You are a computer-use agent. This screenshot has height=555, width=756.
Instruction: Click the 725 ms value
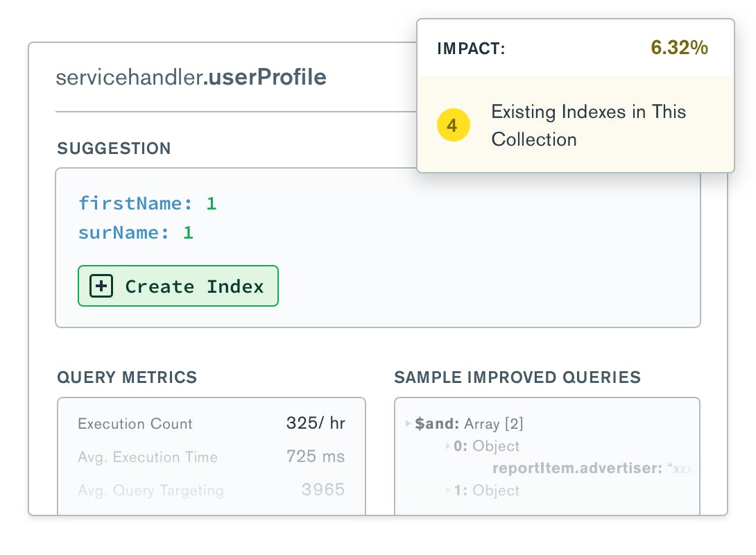tap(316, 457)
